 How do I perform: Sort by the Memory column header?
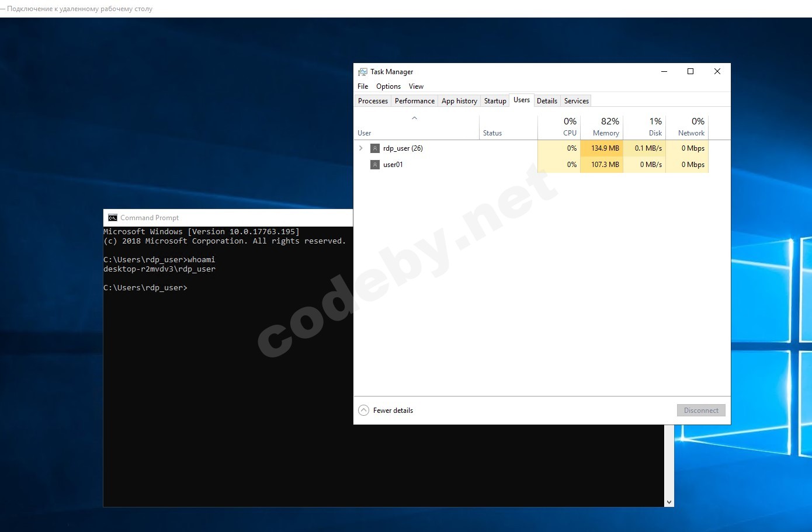point(602,127)
